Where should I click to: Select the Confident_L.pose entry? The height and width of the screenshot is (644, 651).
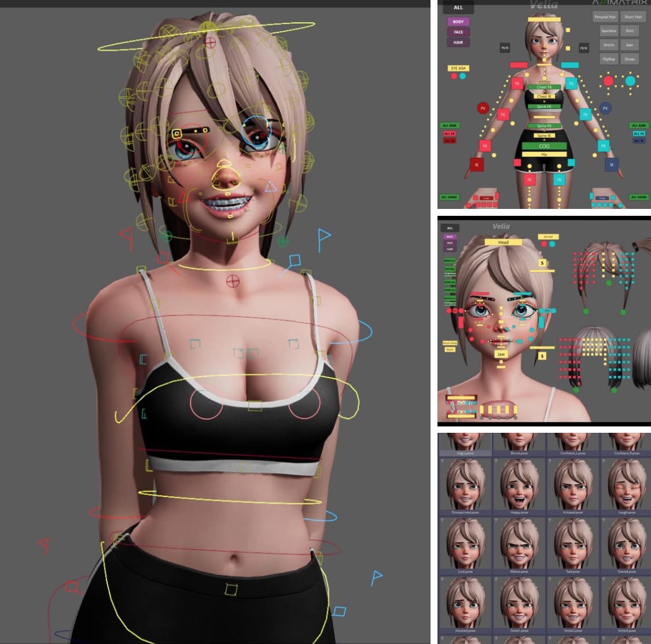coord(573,444)
